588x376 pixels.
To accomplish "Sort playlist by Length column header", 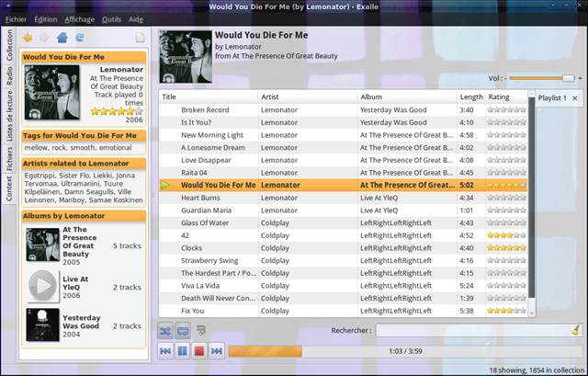I will click(470, 97).
